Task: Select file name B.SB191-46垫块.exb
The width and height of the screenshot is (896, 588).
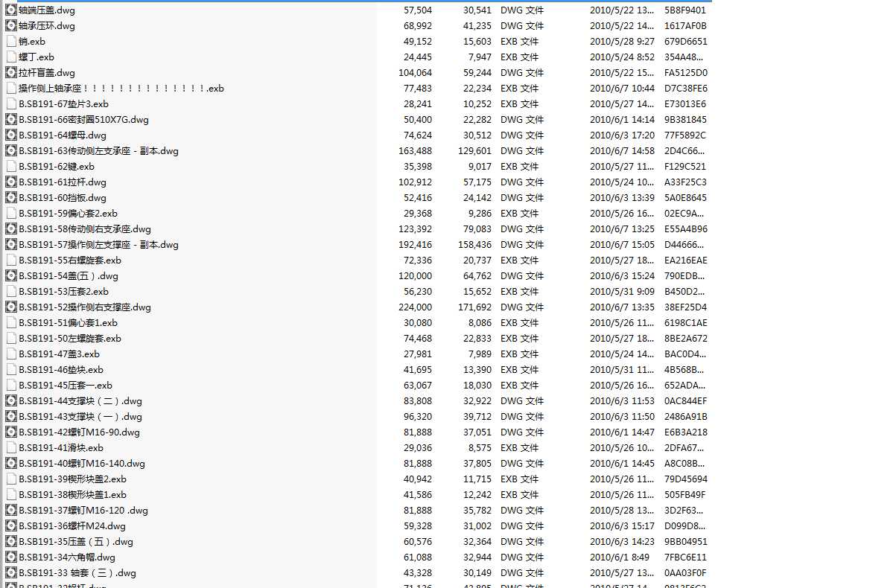Action: (x=61, y=370)
